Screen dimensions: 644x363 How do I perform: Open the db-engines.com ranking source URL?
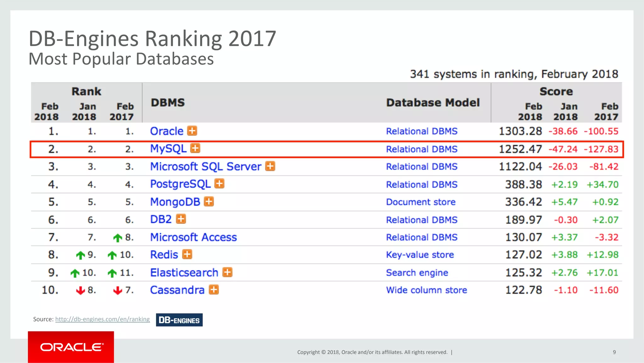103,319
